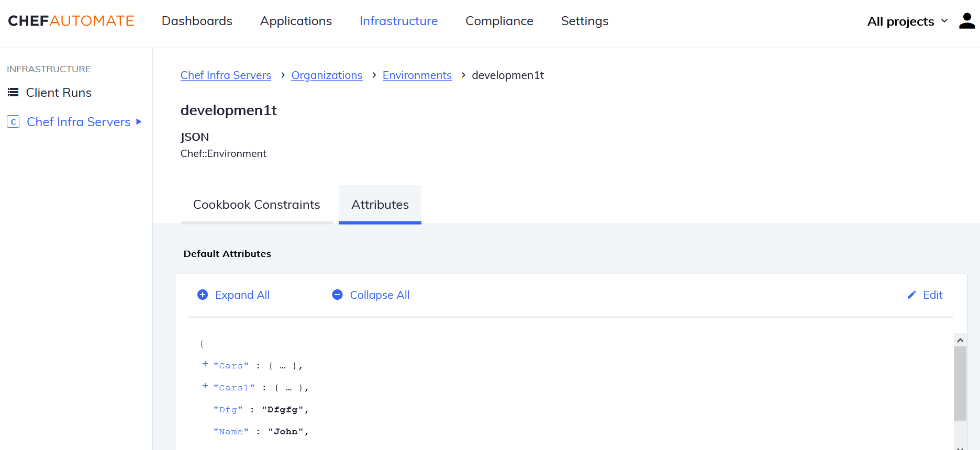The width and height of the screenshot is (980, 450).
Task: Open the Settings page
Action: click(584, 21)
